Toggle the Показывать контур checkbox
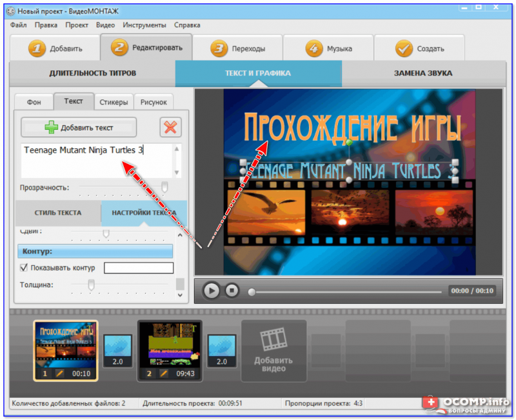Viewport: 516px width, 420px height. tap(24, 267)
